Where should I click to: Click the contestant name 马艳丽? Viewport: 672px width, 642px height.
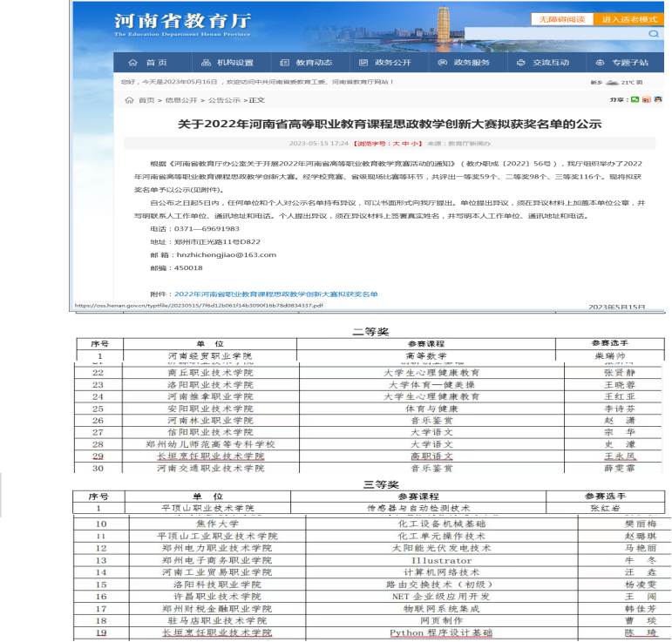pyautogui.click(x=641, y=548)
